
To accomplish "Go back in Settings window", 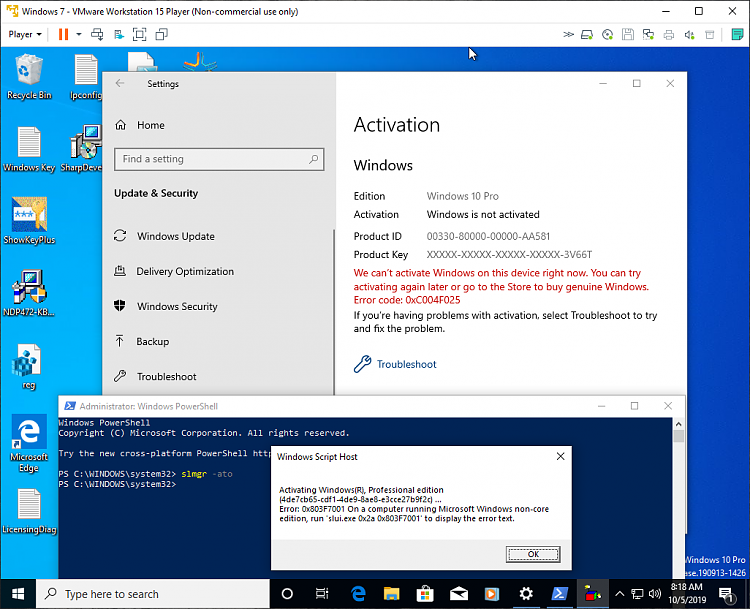I will click(x=120, y=83).
